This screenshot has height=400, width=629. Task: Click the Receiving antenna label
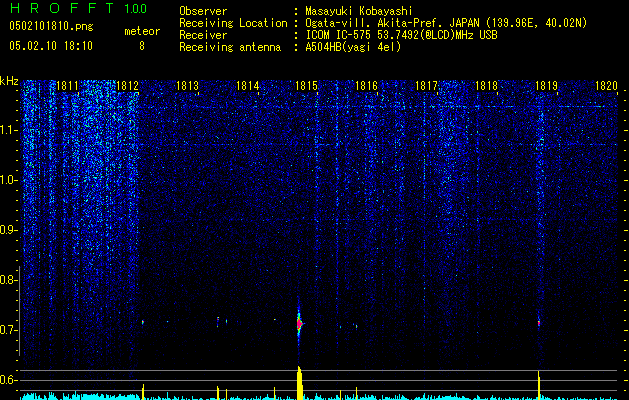coord(230,47)
